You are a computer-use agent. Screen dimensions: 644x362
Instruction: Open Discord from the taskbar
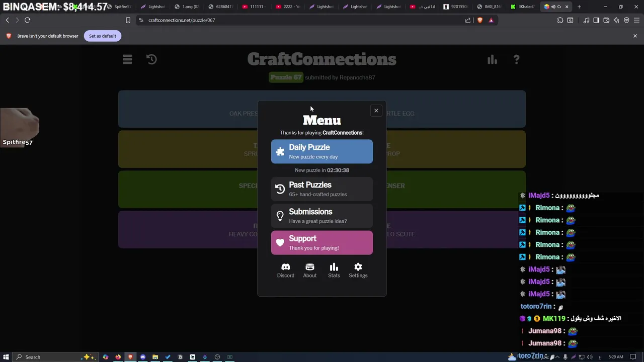143,357
